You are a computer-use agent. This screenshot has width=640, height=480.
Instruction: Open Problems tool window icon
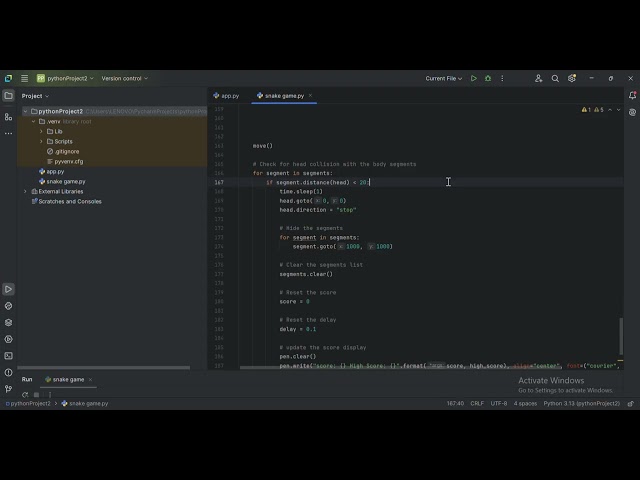point(8,372)
